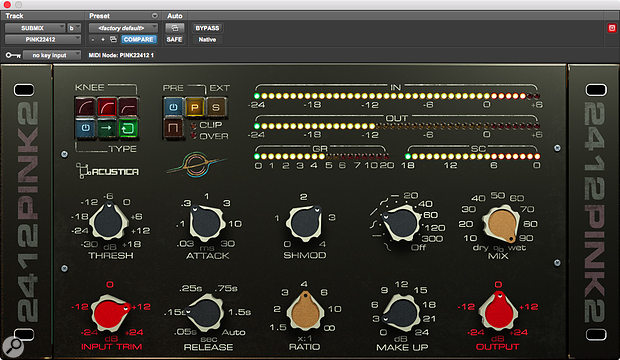Enable the S sidechain button
This screenshot has width=620, height=360.
(x=216, y=107)
